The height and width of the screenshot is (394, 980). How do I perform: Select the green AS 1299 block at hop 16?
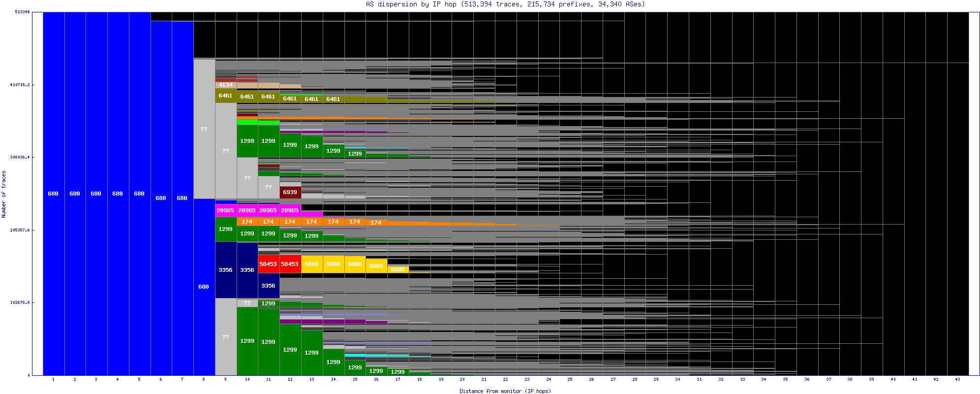pyautogui.click(x=376, y=371)
